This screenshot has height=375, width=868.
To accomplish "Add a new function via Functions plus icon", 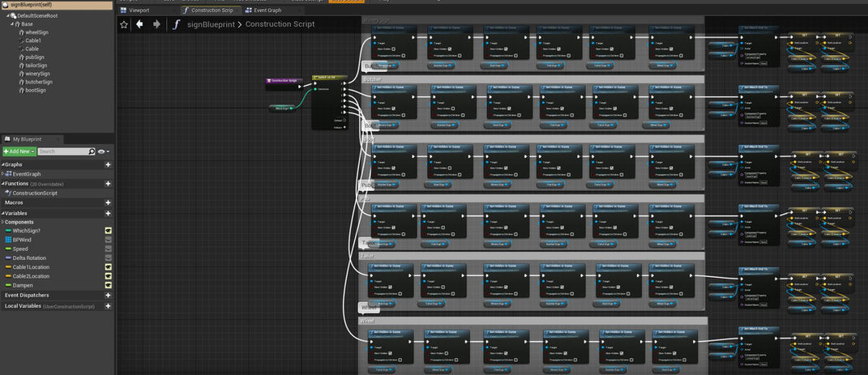I will pyautogui.click(x=108, y=184).
